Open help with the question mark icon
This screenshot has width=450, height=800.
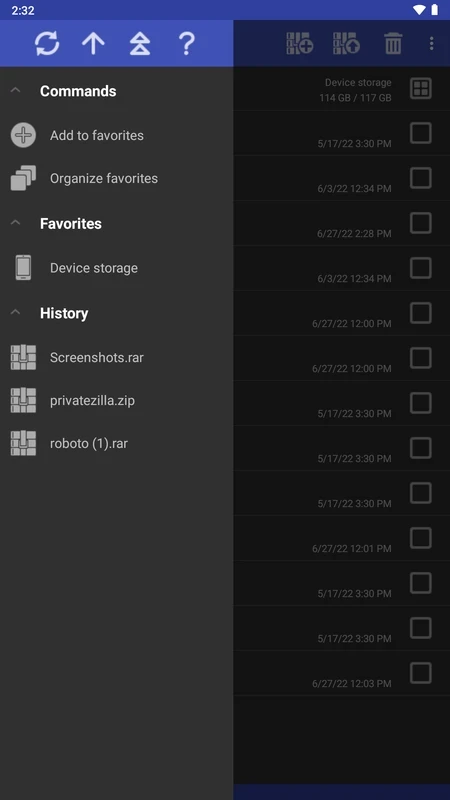point(187,43)
